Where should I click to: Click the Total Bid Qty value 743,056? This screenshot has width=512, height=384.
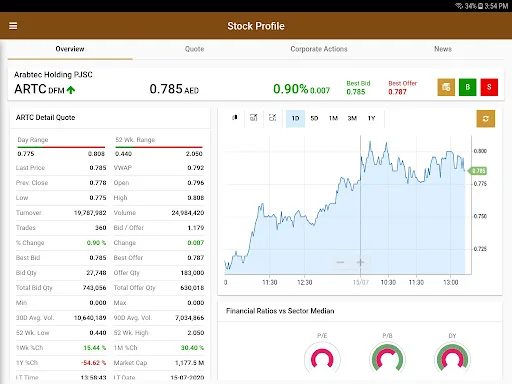95,288
